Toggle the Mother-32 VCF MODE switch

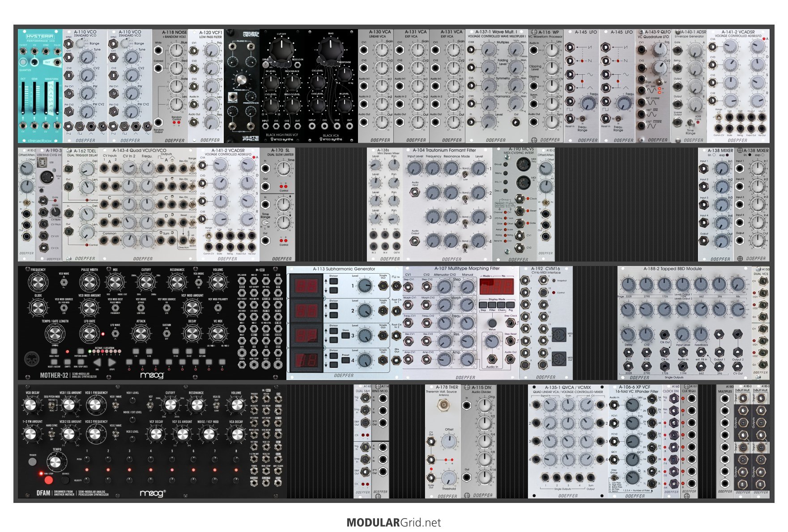click(x=141, y=308)
